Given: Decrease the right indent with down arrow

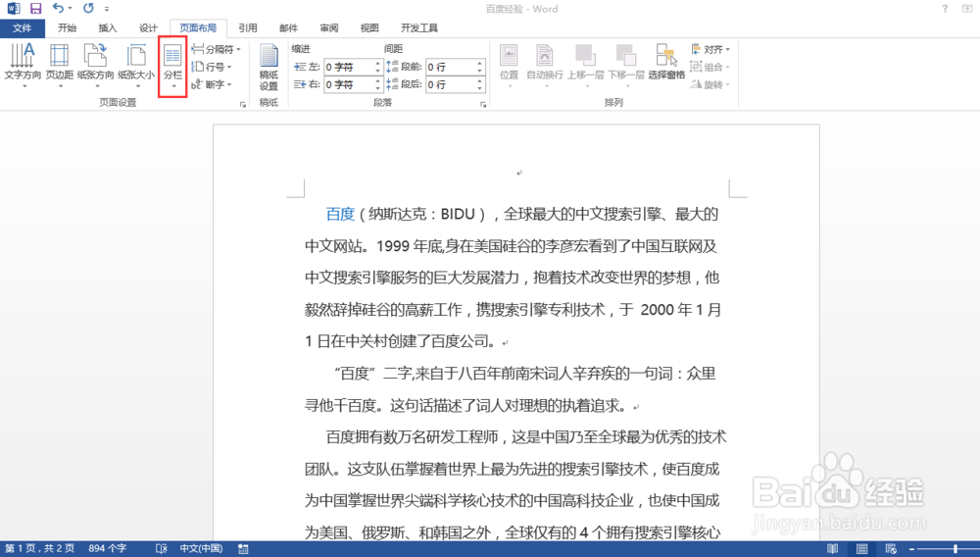Looking at the screenshot, I should tap(377, 87).
